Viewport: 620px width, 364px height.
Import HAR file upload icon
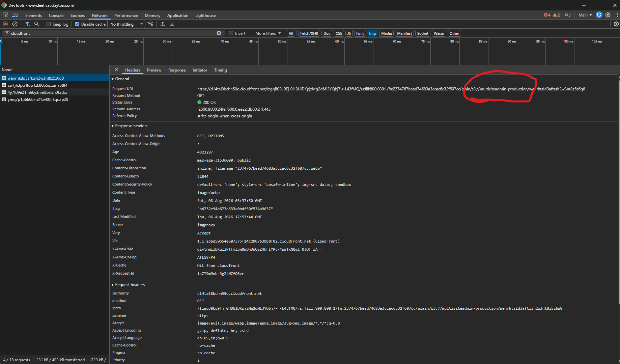[x=163, y=24]
